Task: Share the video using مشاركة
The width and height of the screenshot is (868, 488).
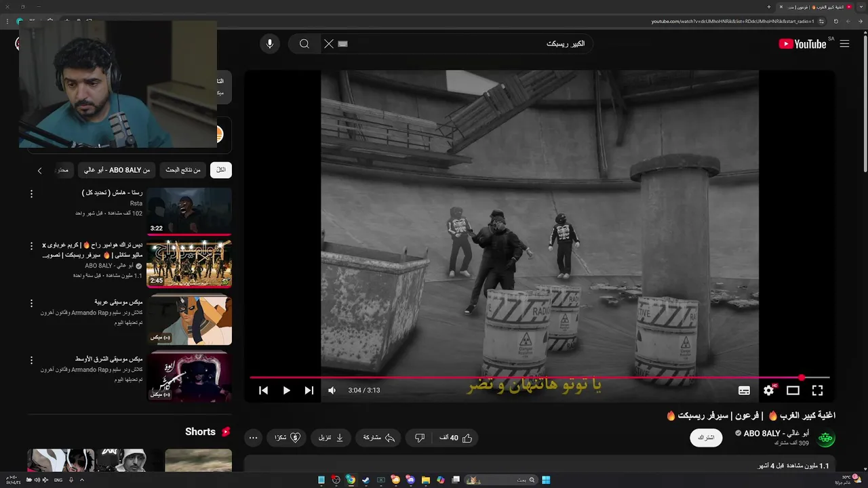Action: pyautogui.click(x=379, y=438)
